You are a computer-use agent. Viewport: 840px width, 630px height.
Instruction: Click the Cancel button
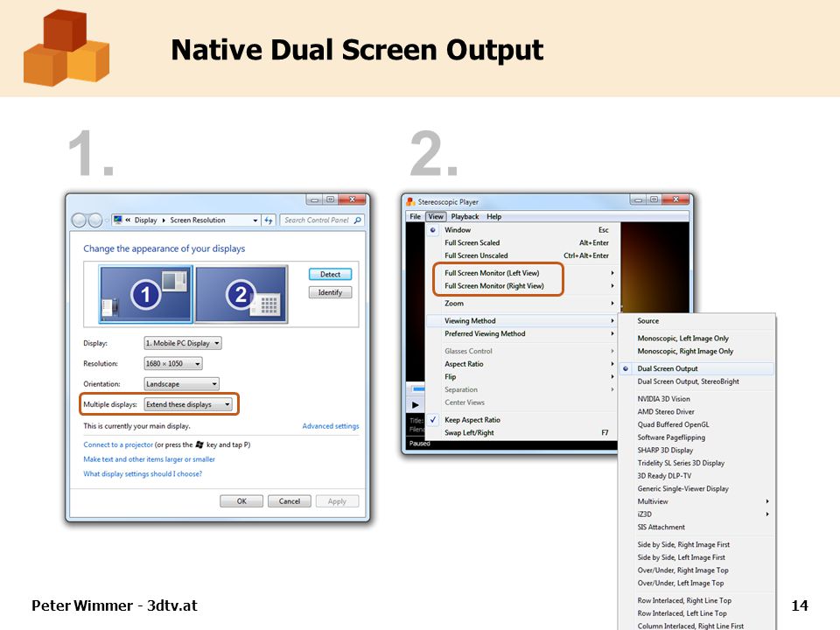[x=290, y=501]
